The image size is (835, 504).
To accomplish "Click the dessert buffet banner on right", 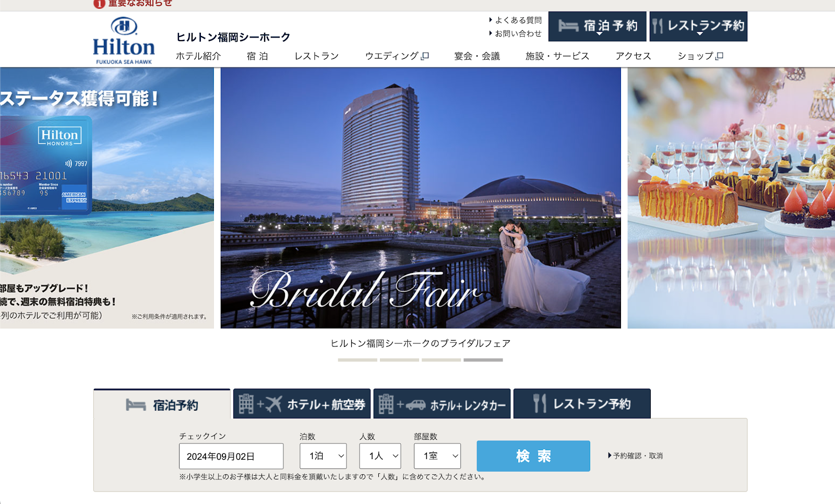I will [731, 198].
